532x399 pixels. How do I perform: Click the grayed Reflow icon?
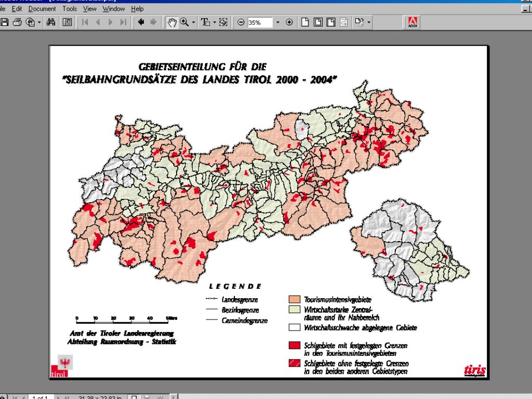tap(344, 22)
